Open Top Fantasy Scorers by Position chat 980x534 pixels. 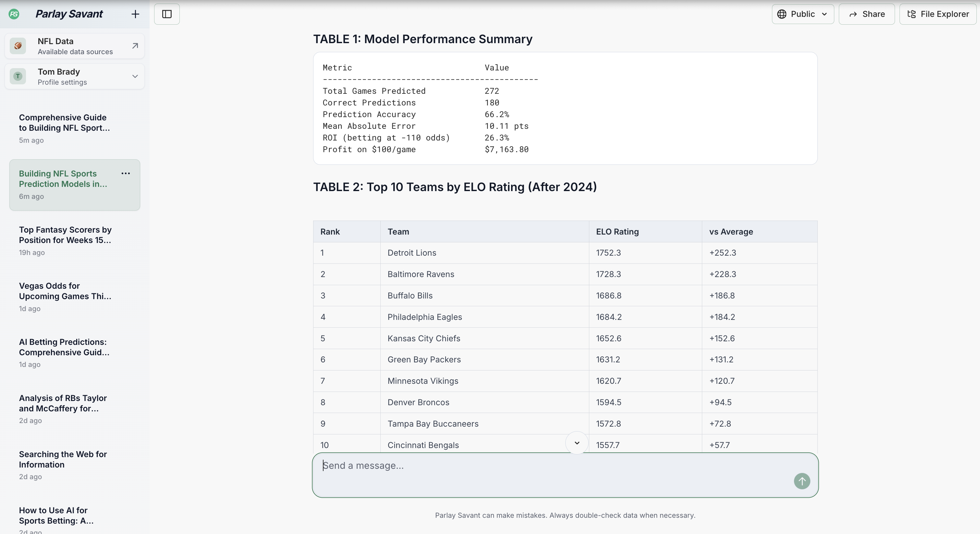point(65,235)
